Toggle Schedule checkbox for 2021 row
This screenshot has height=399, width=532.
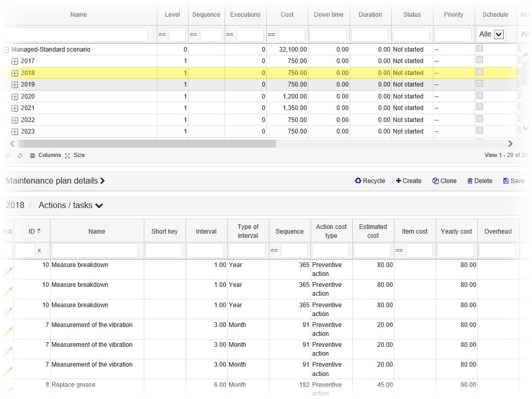[x=479, y=107]
